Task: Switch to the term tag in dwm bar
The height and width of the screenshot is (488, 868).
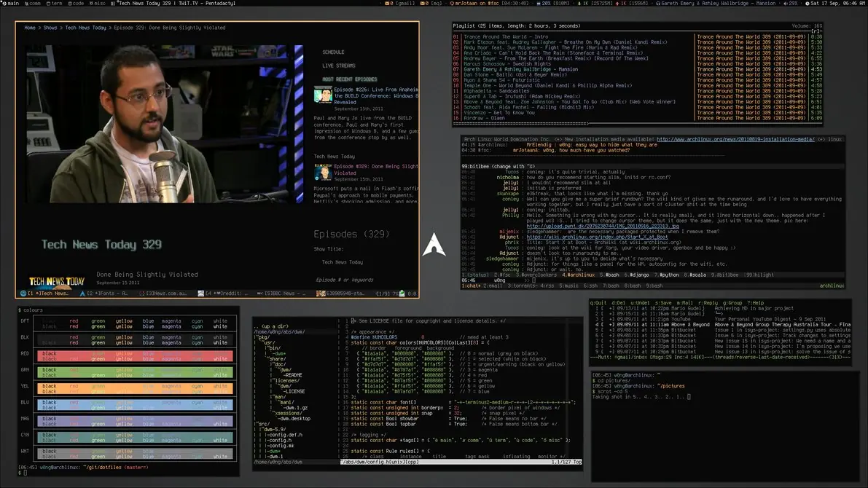Action: 54,4
